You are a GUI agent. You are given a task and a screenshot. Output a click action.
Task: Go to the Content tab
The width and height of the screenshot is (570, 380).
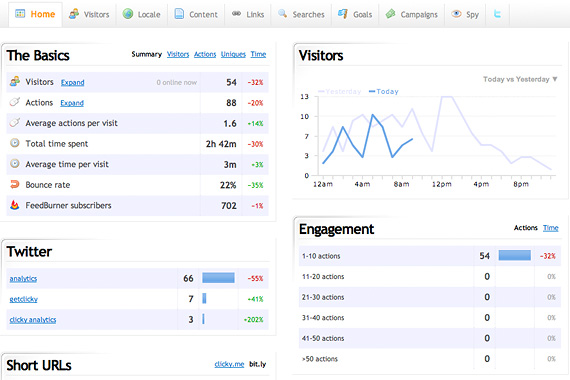tap(196, 14)
